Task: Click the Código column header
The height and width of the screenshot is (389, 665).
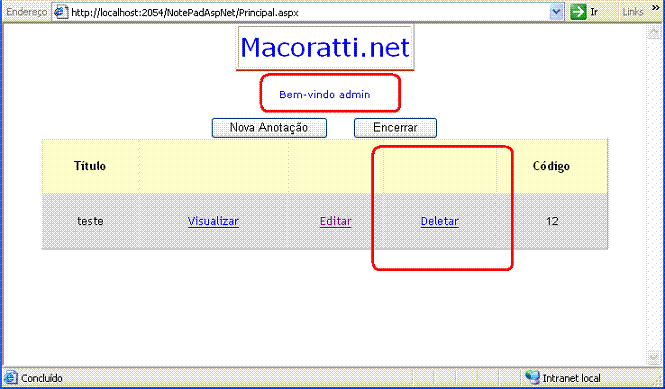Action: 551,166
